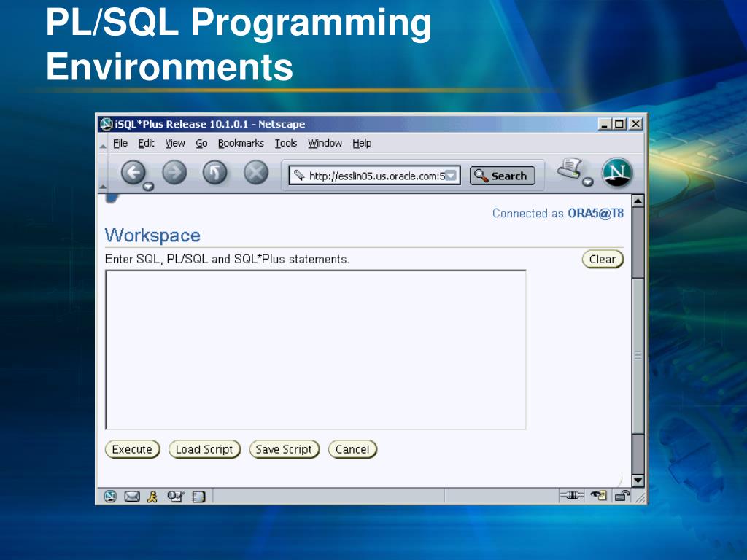Click the security padlock icon
Viewport: 747px width, 560px height.
coord(622,496)
